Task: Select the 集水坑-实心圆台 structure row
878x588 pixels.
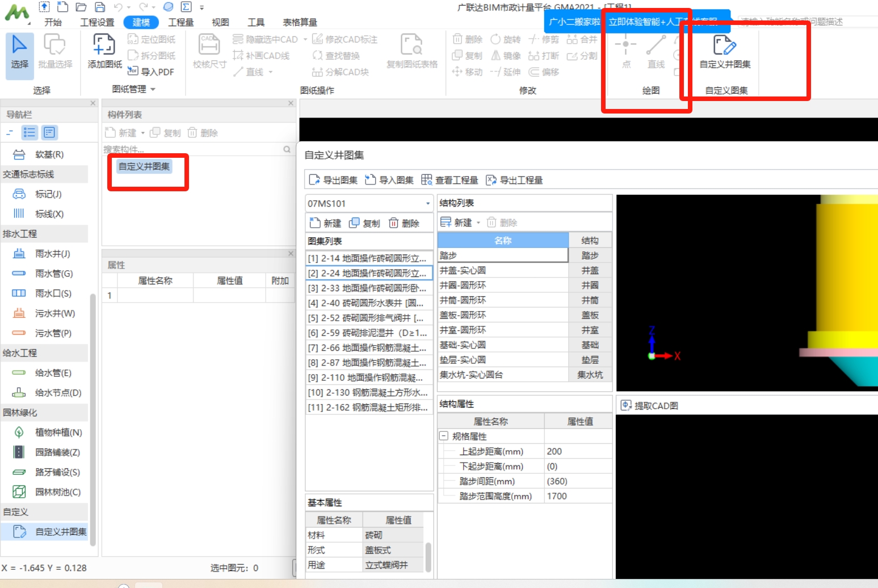Action: click(524, 375)
